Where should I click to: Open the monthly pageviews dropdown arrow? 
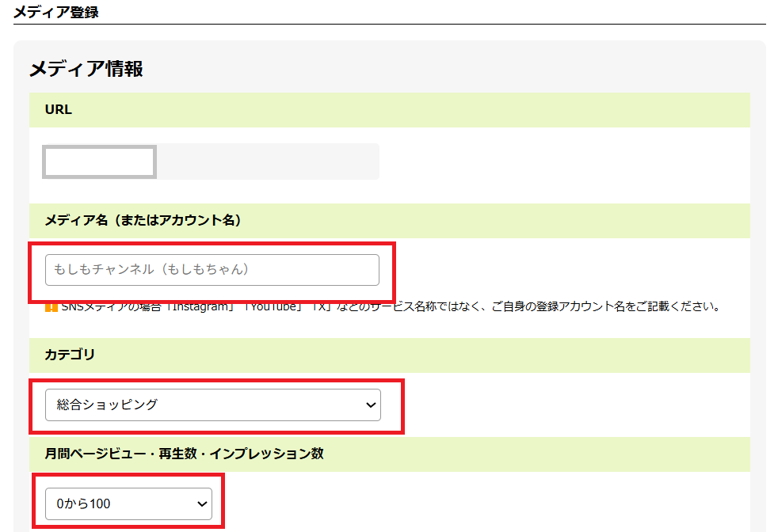[x=202, y=503]
